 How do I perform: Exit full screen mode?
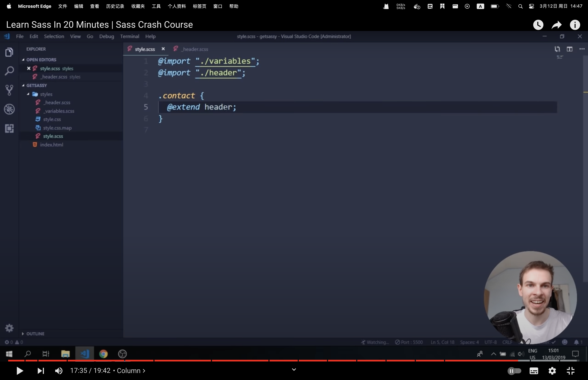pyautogui.click(x=570, y=371)
